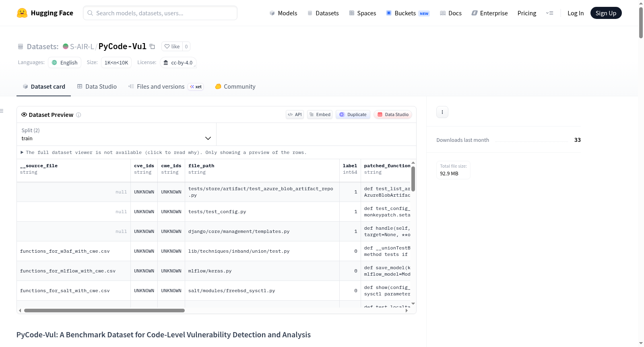Open the Split train dropdown
This screenshot has height=347, width=644.
click(117, 134)
